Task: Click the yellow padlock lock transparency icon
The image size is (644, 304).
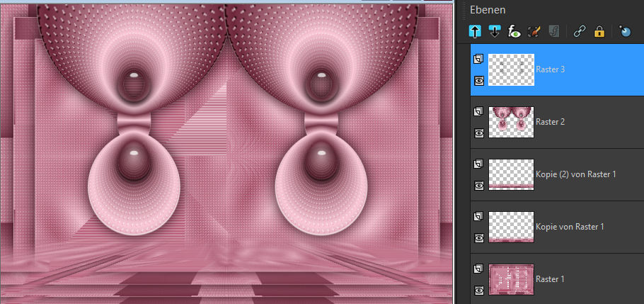Action: 599,31
